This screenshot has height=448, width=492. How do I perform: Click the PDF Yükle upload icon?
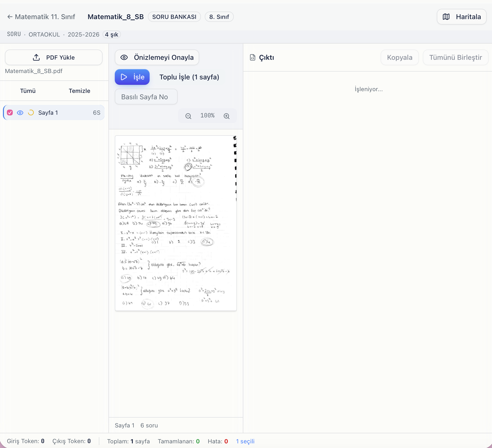(x=36, y=57)
